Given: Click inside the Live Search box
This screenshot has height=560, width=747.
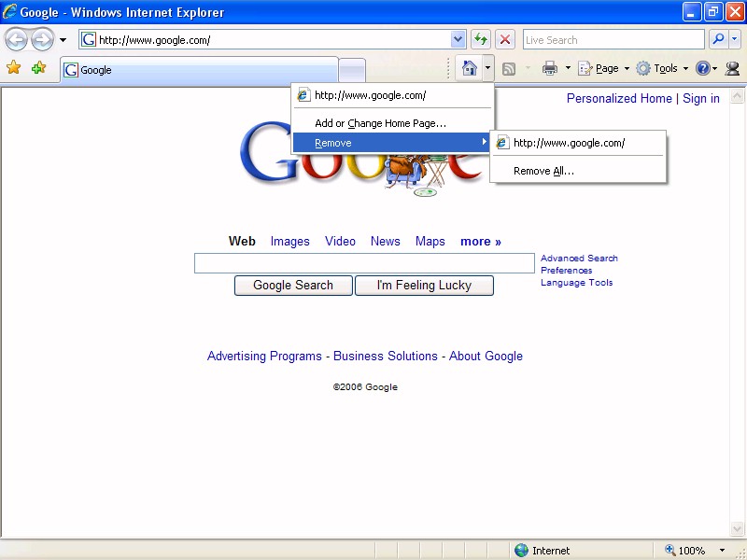Looking at the screenshot, I should pyautogui.click(x=613, y=39).
